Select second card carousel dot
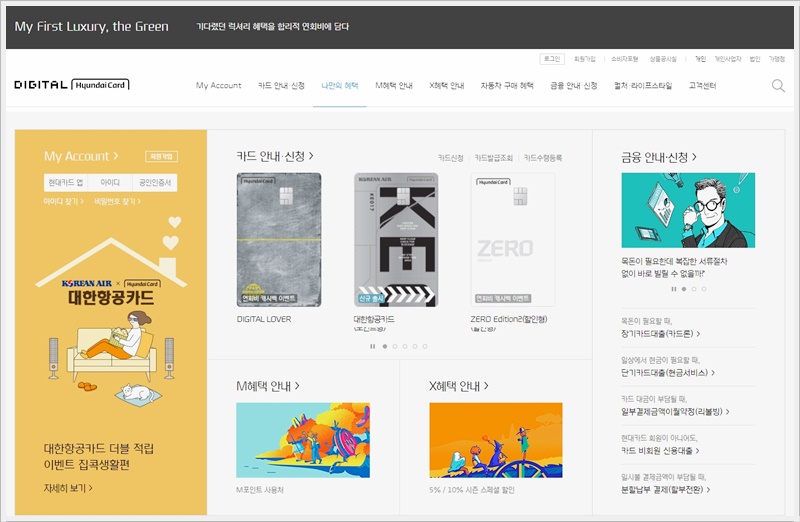The image size is (800, 522). click(x=394, y=346)
